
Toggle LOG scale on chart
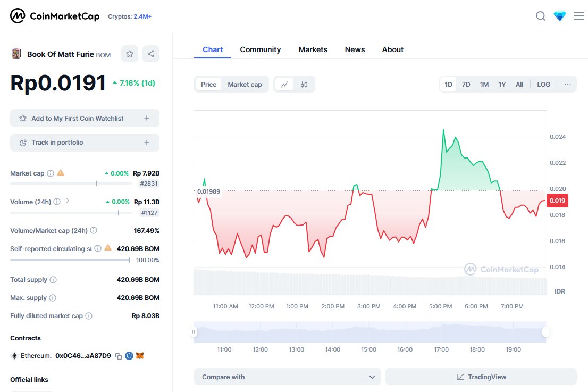[x=543, y=85]
